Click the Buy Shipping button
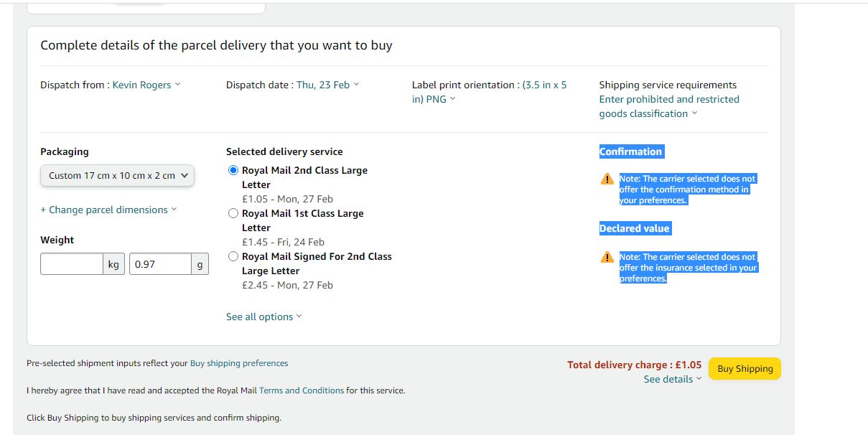868x435 pixels. 745,368
